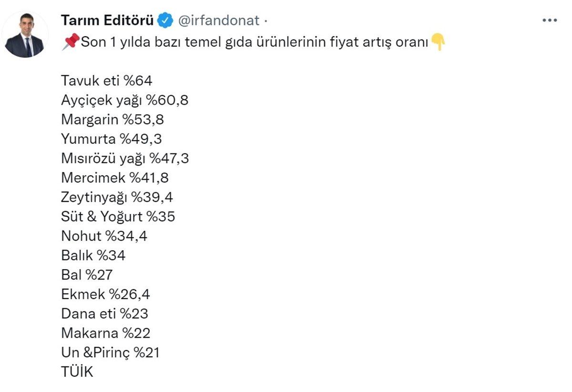
Task: Select the Yumurta %49,3 entry
Action: click(x=112, y=139)
